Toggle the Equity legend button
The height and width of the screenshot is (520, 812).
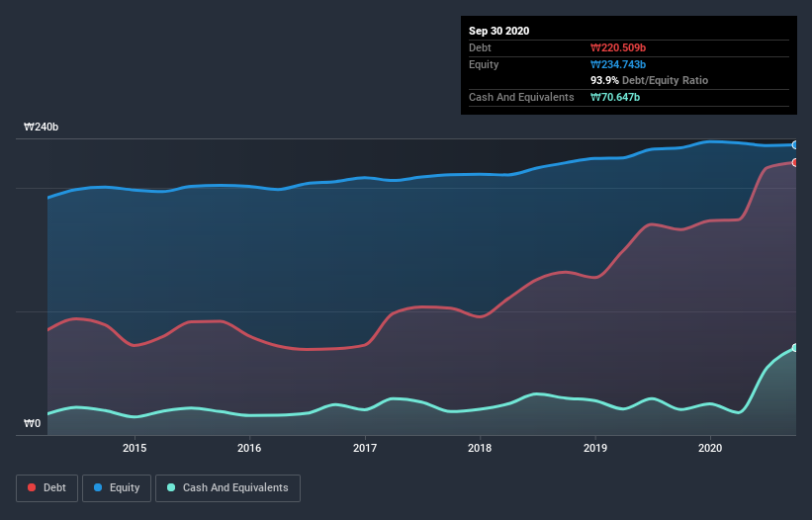[x=117, y=488]
